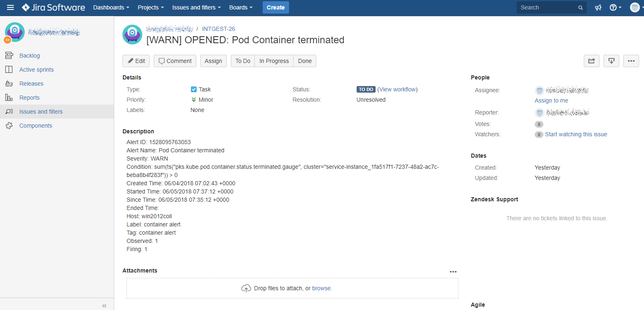Click the Votes count badge
The width and height of the screenshot is (644, 310).
pyautogui.click(x=539, y=124)
